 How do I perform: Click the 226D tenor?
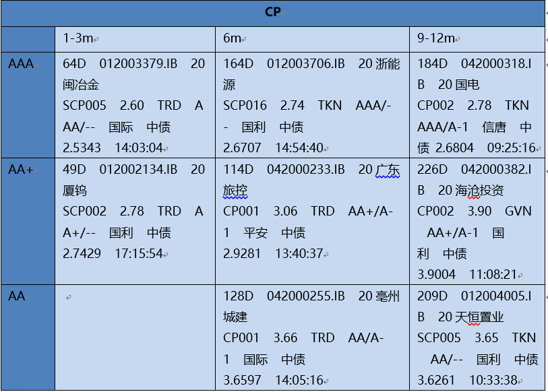pos(432,170)
